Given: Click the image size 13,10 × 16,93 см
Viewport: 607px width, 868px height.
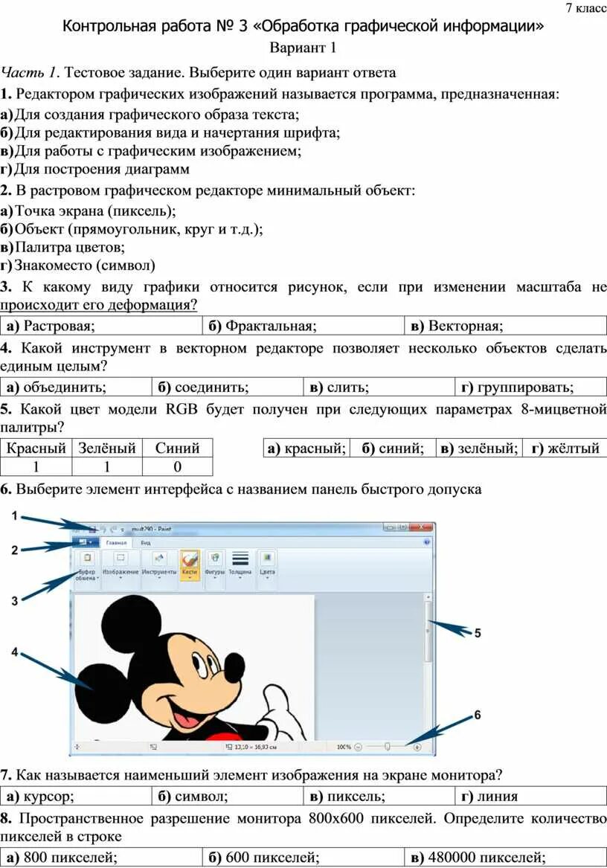Looking at the screenshot, I should 254,747.
